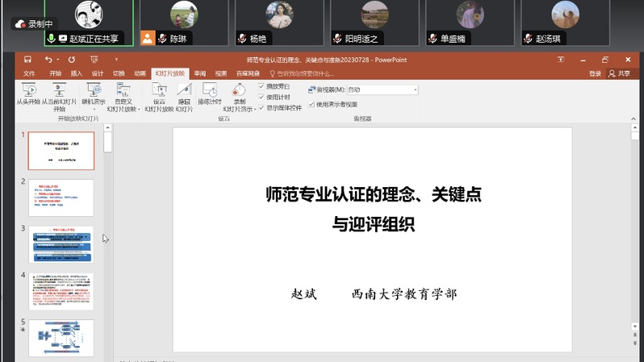644x362 pixels.
Task: Toggle 使用演示者视图 checkbox
Action: point(312,104)
